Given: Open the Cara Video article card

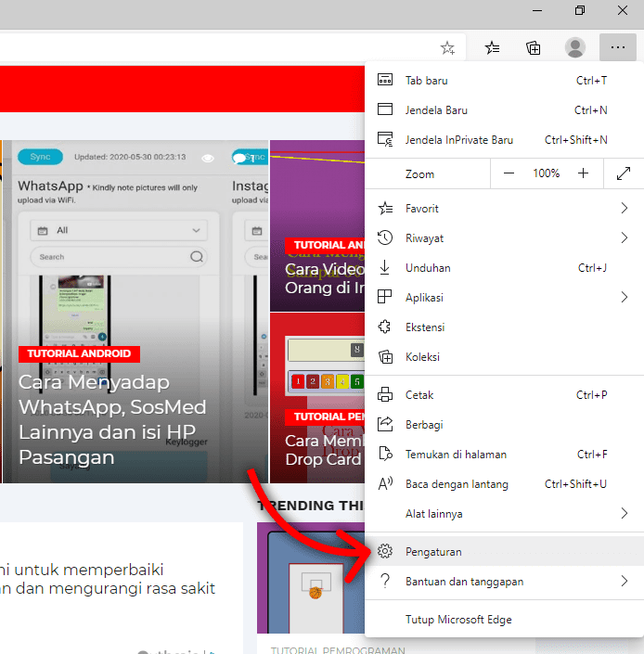Looking at the screenshot, I should (x=317, y=225).
